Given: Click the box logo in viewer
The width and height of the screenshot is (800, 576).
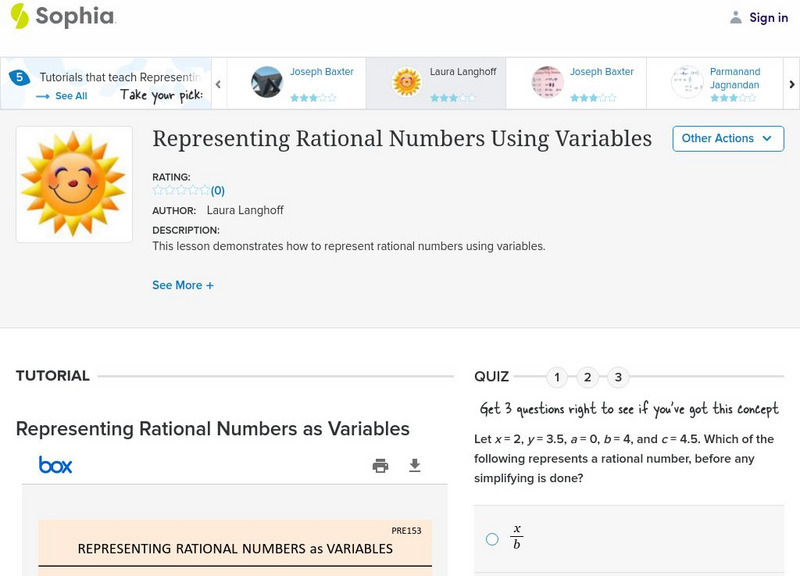Looking at the screenshot, I should pos(55,465).
